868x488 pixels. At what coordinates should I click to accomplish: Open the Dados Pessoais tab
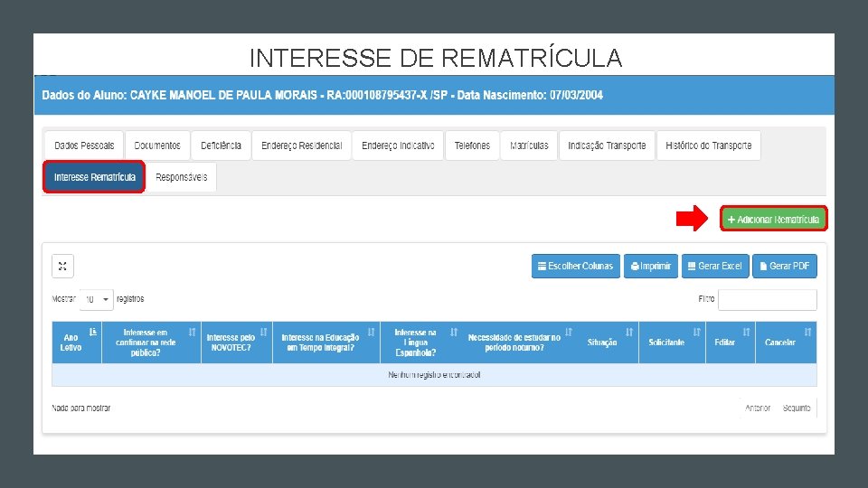(84, 145)
